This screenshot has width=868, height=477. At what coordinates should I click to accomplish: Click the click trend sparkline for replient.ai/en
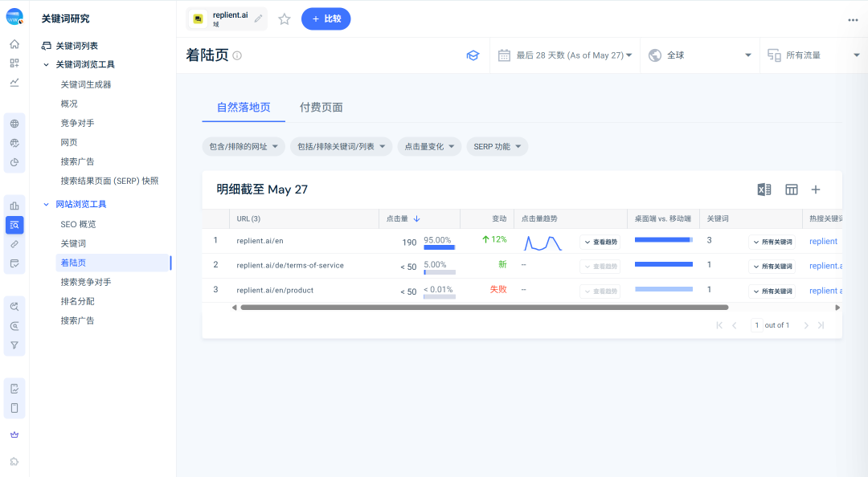pos(543,243)
